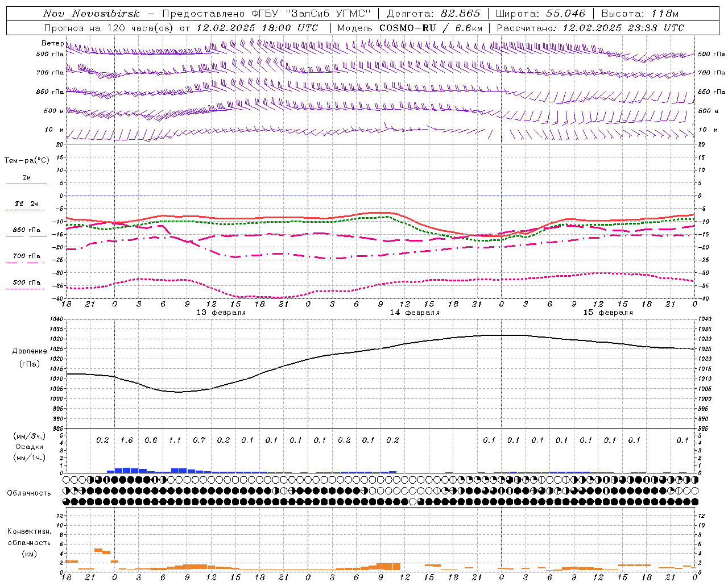Click the 13 февраля date label

[x=221, y=313]
